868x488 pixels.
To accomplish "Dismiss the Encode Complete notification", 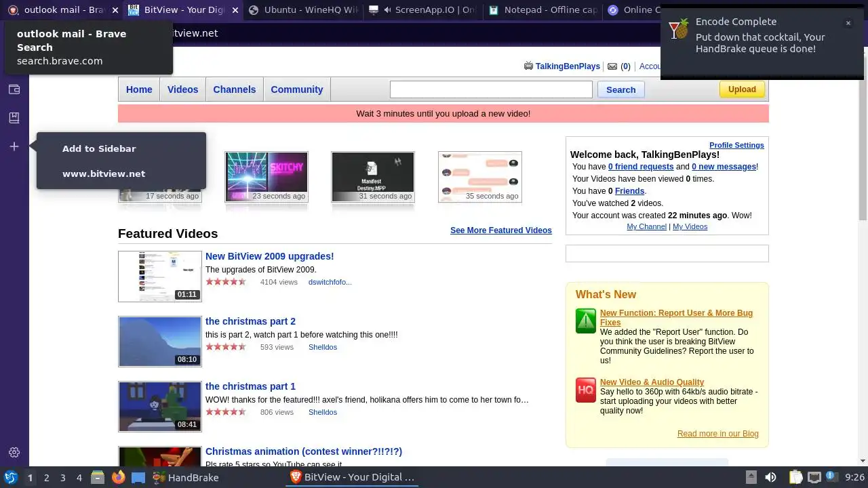I will (x=848, y=23).
